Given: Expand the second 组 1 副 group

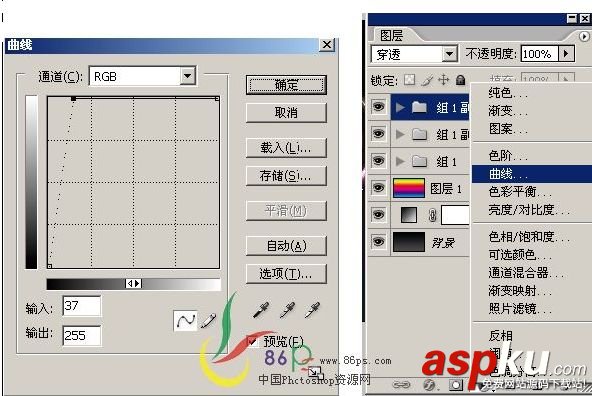Looking at the screenshot, I should pyautogui.click(x=400, y=134).
